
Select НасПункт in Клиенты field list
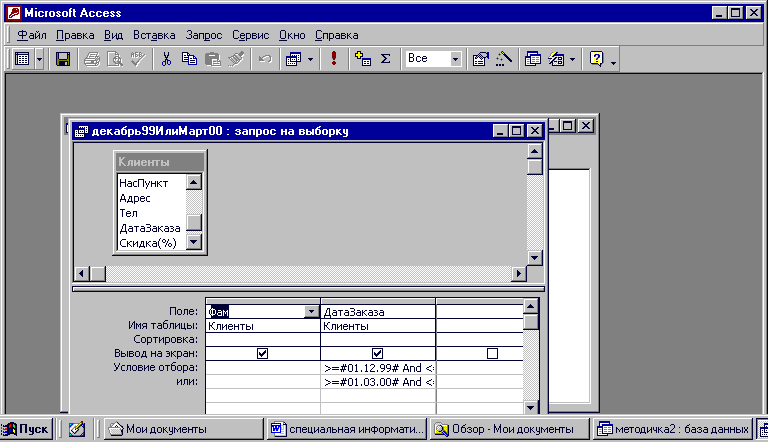pyautogui.click(x=144, y=183)
